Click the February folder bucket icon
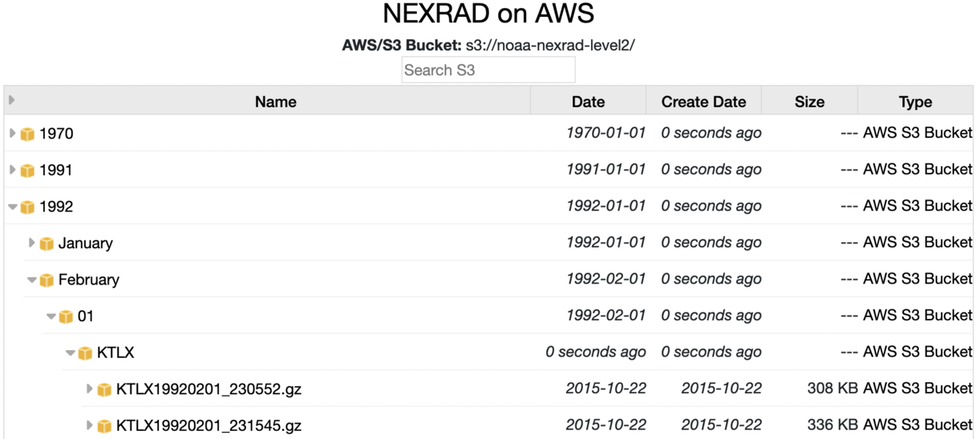 tap(47, 280)
